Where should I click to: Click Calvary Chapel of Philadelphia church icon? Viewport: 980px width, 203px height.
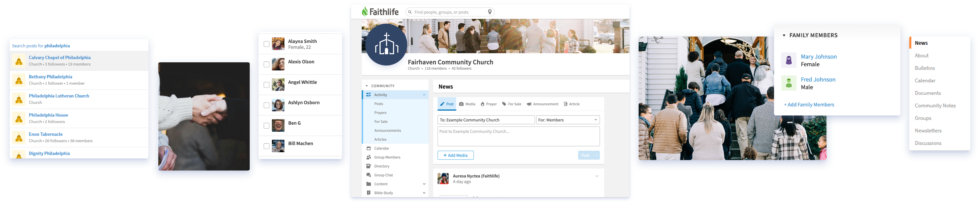(x=19, y=61)
